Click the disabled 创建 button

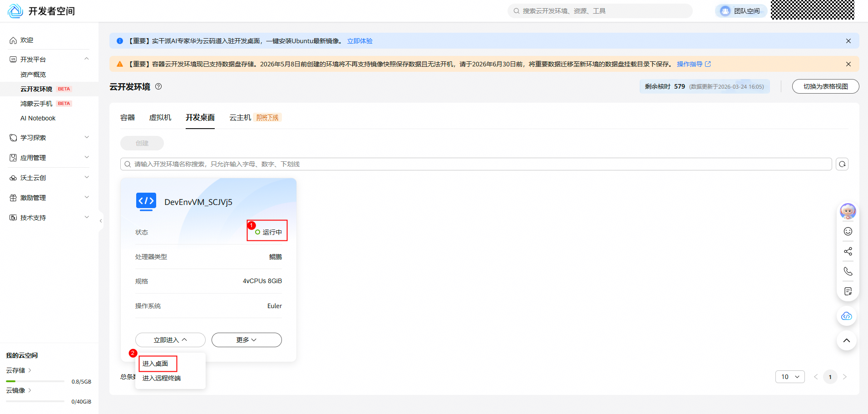[x=142, y=143]
